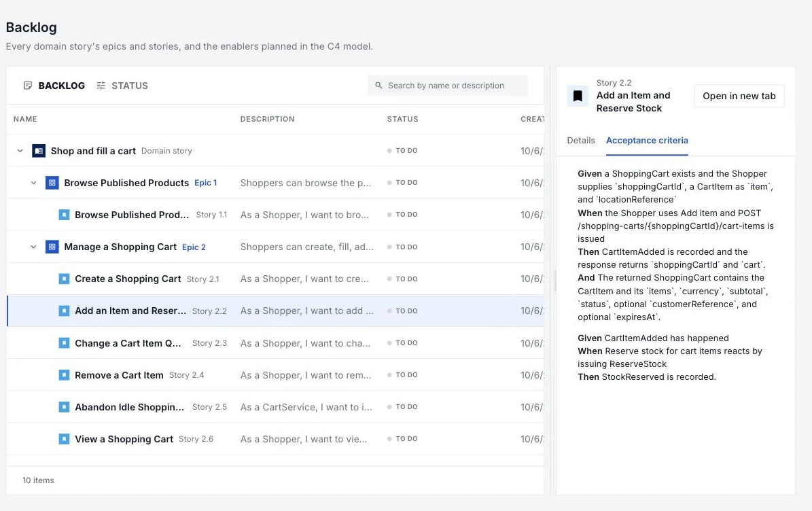Switch to the STATUS view tab
Image resolution: width=812 pixels, height=511 pixels.
[x=122, y=86]
